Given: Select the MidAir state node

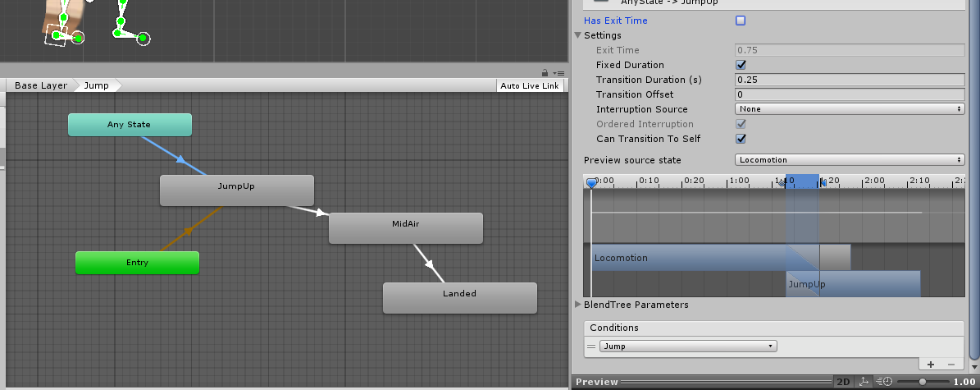Looking at the screenshot, I should (405, 228).
